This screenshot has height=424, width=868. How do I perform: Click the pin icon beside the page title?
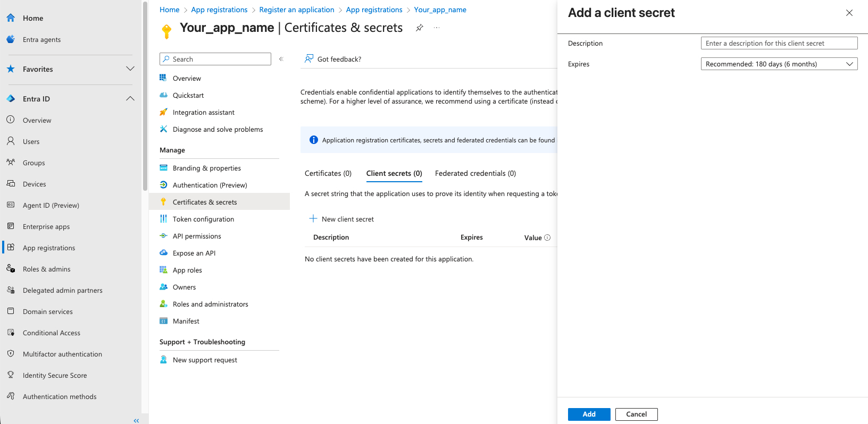(x=420, y=28)
